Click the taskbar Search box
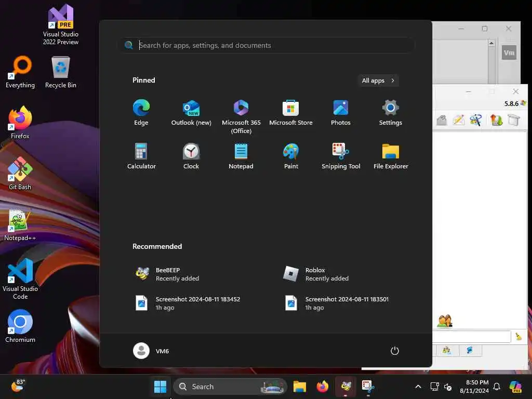 pos(230,387)
